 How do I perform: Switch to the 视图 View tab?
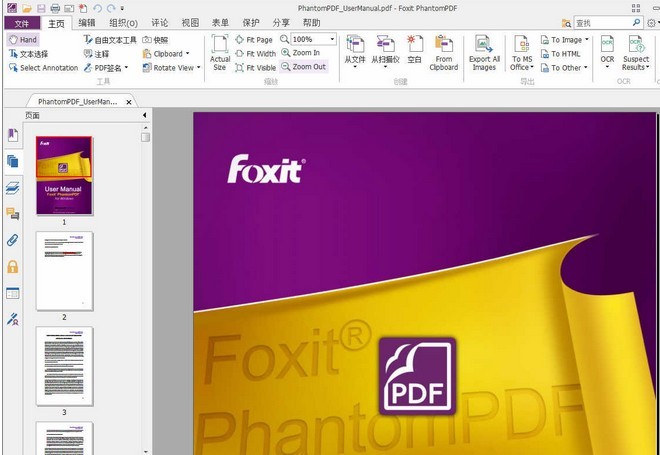point(190,23)
